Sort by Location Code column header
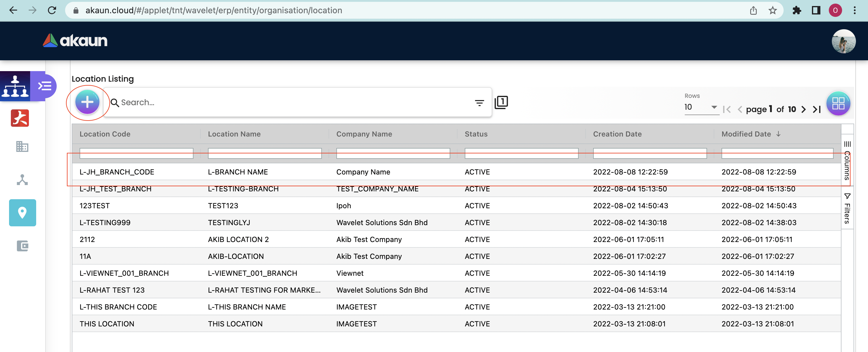Viewport: 868px width, 352px height. tap(105, 134)
